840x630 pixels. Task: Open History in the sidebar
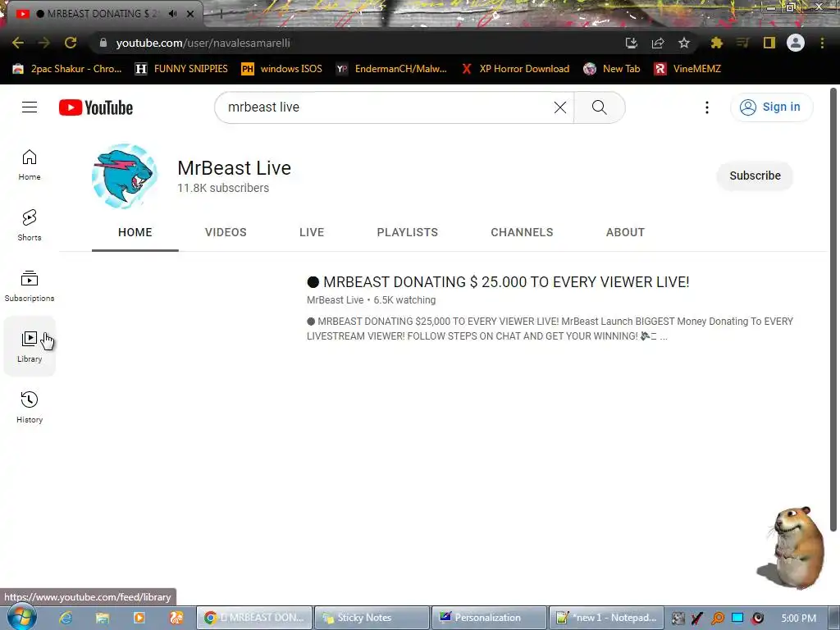coord(30,407)
